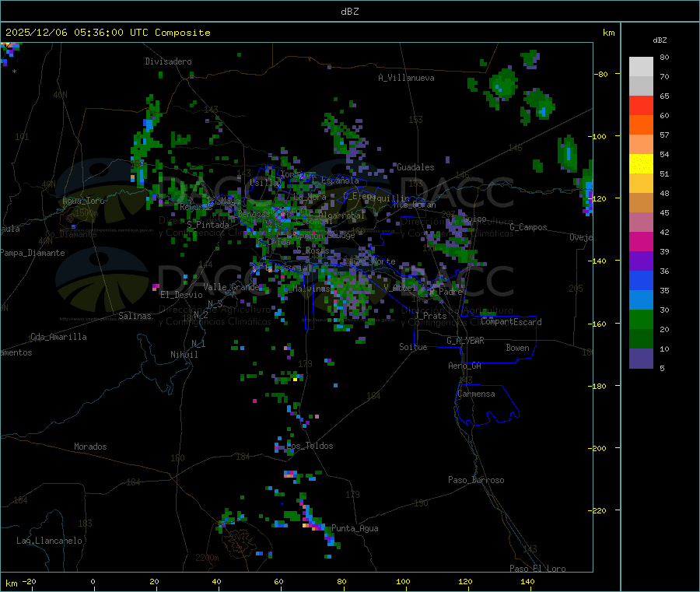Image resolution: width=700 pixels, height=592 pixels.
Task: Click the dBZ heading above the legend
Action: tap(660, 40)
